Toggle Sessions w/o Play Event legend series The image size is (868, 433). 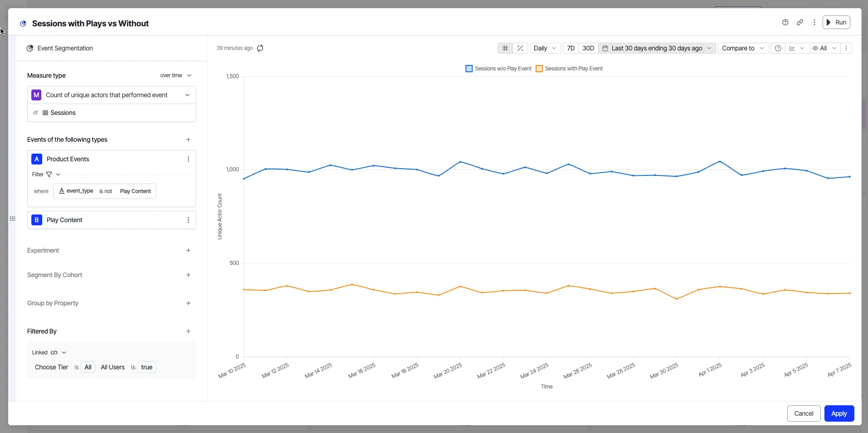[x=498, y=69]
